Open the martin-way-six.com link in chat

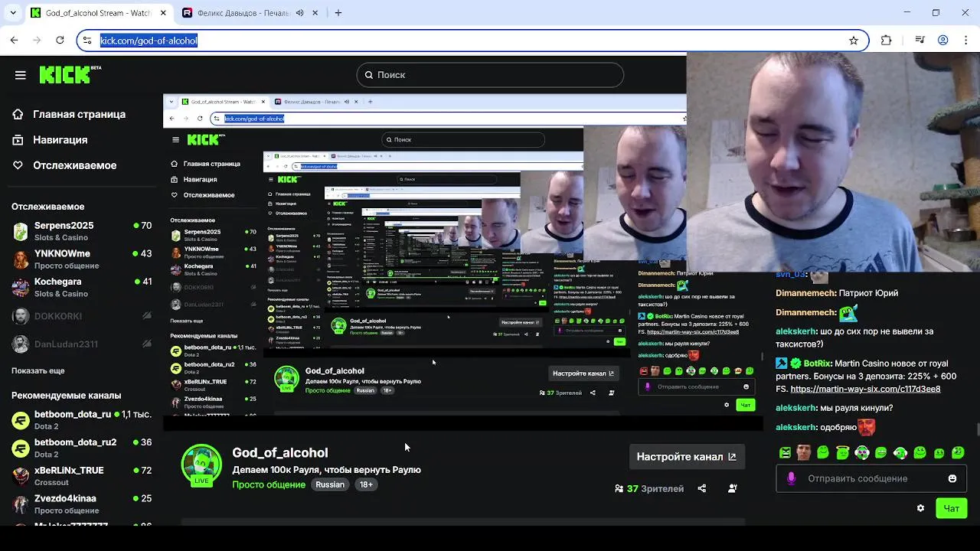pyautogui.click(x=865, y=389)
